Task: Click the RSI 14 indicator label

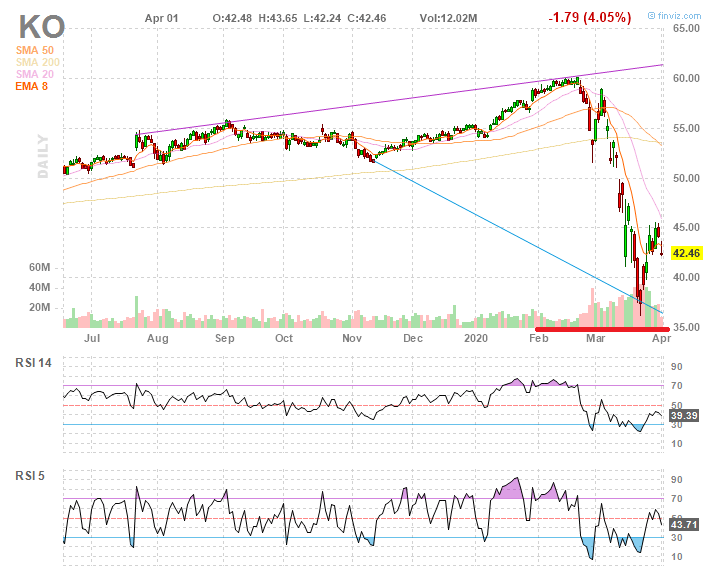Action: coord(33,363)
